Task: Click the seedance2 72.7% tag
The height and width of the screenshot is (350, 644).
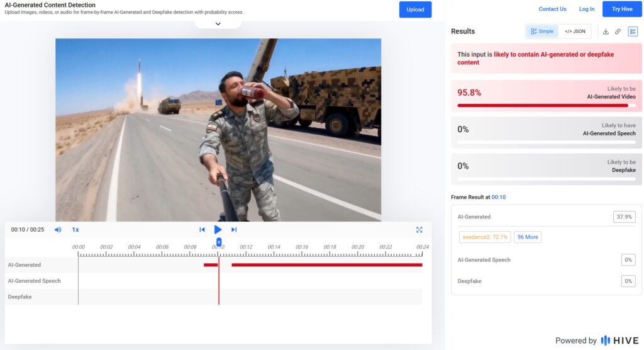Action: click(484, 237)
